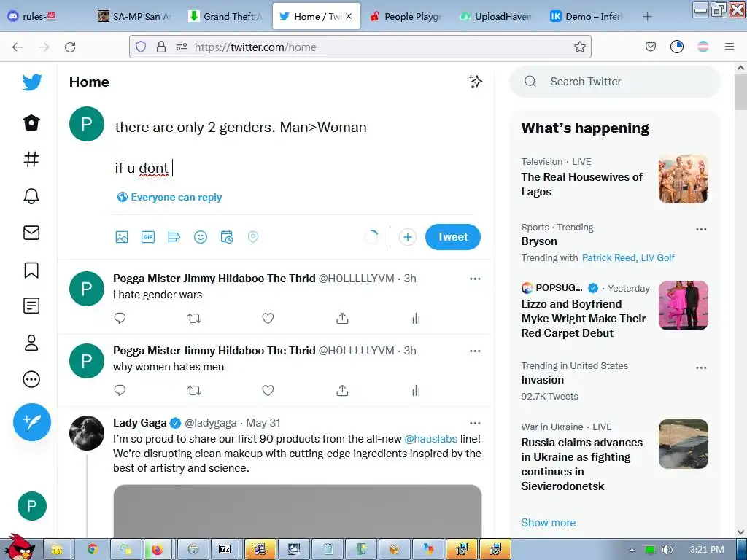Open Messages envelope icon
This screenshot has height=560, width=747.
(x=31, y=233)
